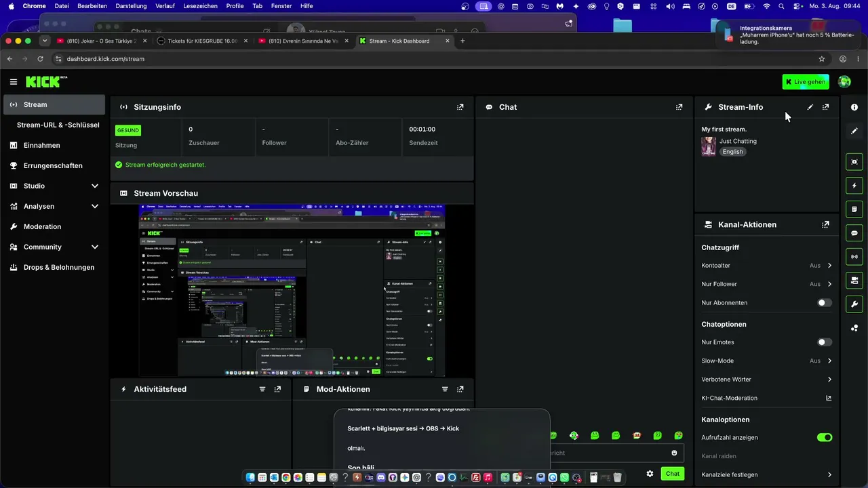The height and width of the screenshot is (488, 868).
Task: Open the Mod-Aktionen filter options
Action: coord(445,389)
